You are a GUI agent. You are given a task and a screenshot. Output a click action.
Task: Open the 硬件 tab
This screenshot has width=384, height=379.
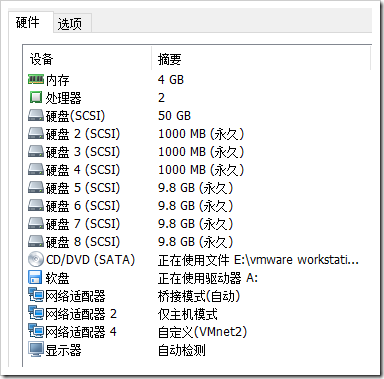pyautogui.click(x=28, y=22)
